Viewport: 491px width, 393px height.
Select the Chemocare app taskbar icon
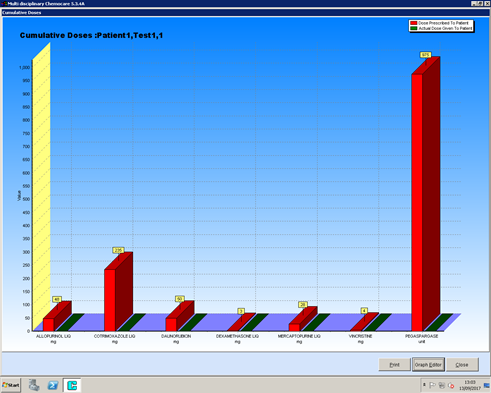tap(72, 385)
